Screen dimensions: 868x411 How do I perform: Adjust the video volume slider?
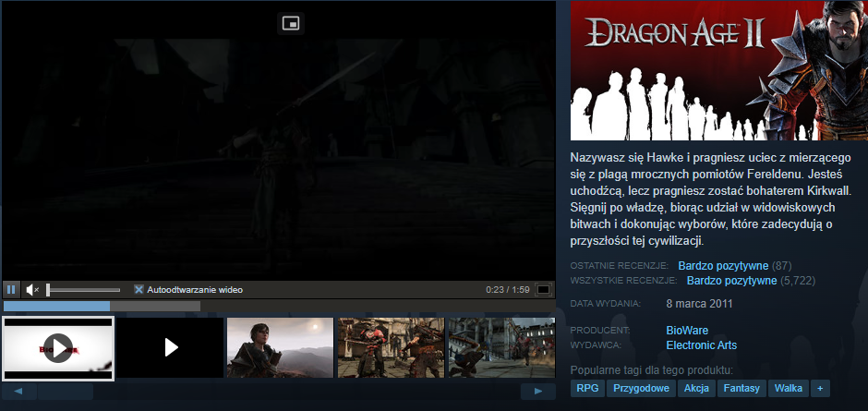point(83,290)
